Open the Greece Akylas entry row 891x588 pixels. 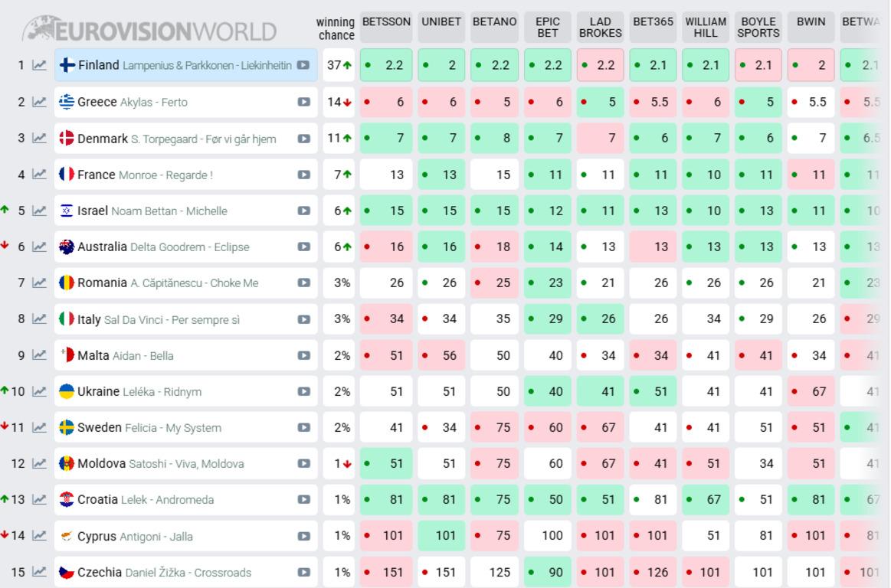tap(186, 103)
